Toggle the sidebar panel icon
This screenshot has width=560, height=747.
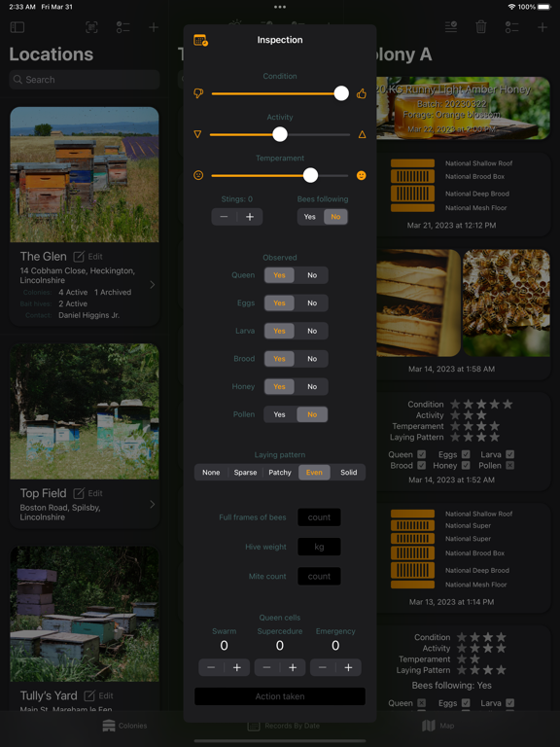17,27
